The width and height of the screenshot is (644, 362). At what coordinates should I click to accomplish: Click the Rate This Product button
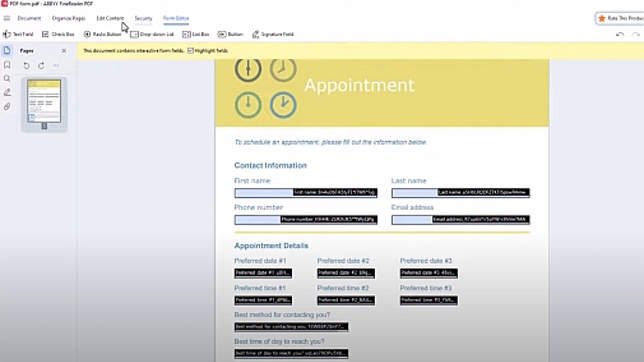620,18
